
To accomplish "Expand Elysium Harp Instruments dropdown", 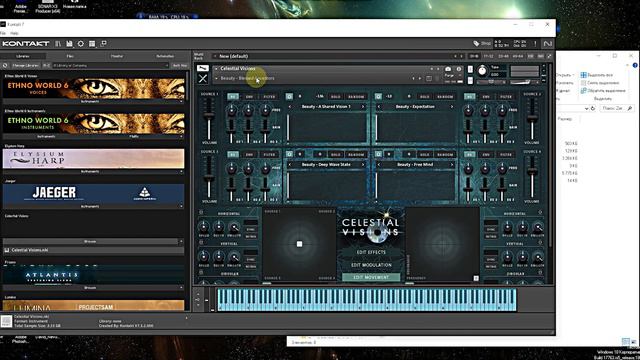I will (x=93, y=171).
